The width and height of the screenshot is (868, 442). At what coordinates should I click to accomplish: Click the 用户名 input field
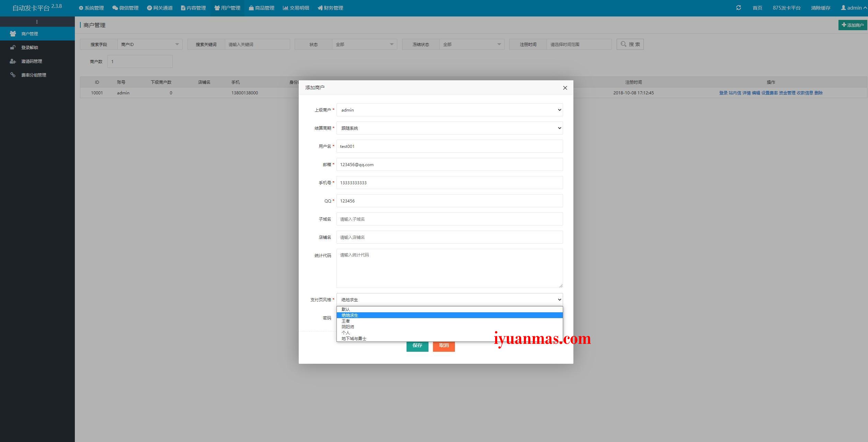[x=449, y=146]
